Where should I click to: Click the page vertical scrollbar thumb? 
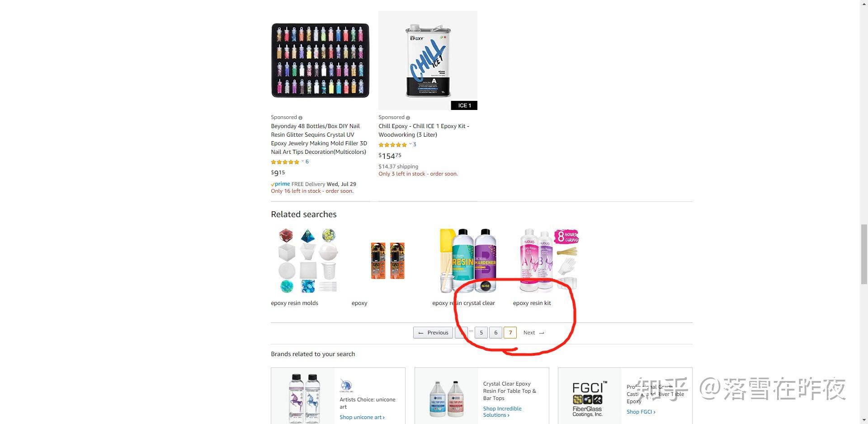click(863, 254)
